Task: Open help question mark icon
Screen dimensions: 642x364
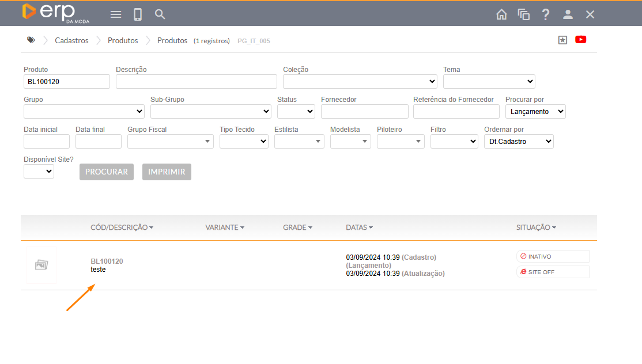Action: point(546,15)
